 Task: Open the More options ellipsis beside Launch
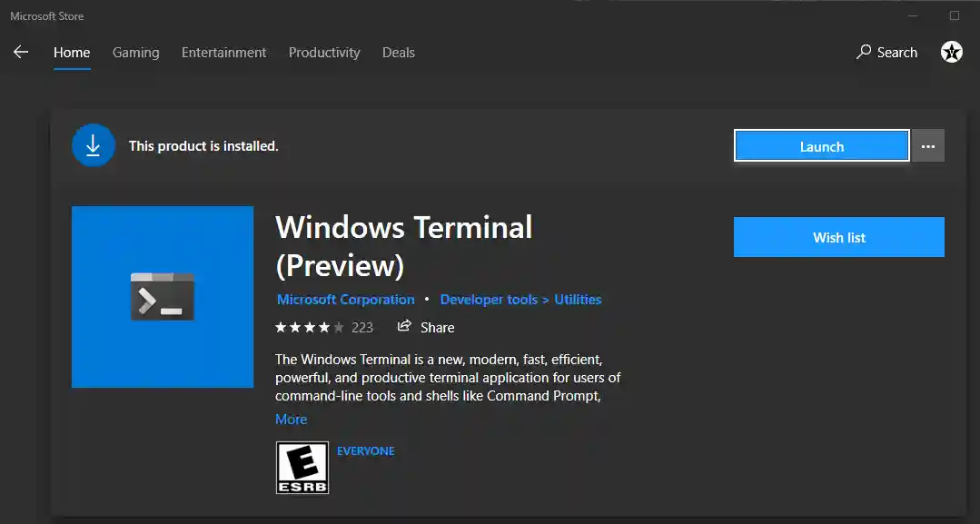click(927, 145)
